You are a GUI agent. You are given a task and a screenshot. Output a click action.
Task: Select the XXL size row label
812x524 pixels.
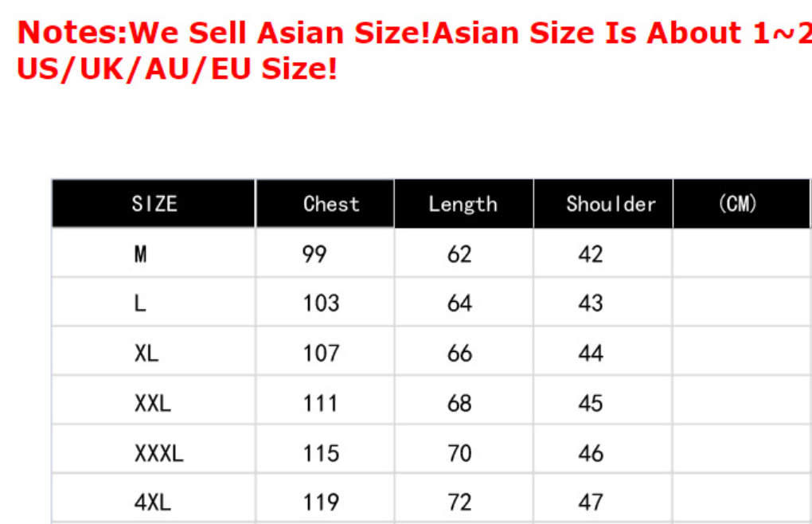click(x=152, y=403)
